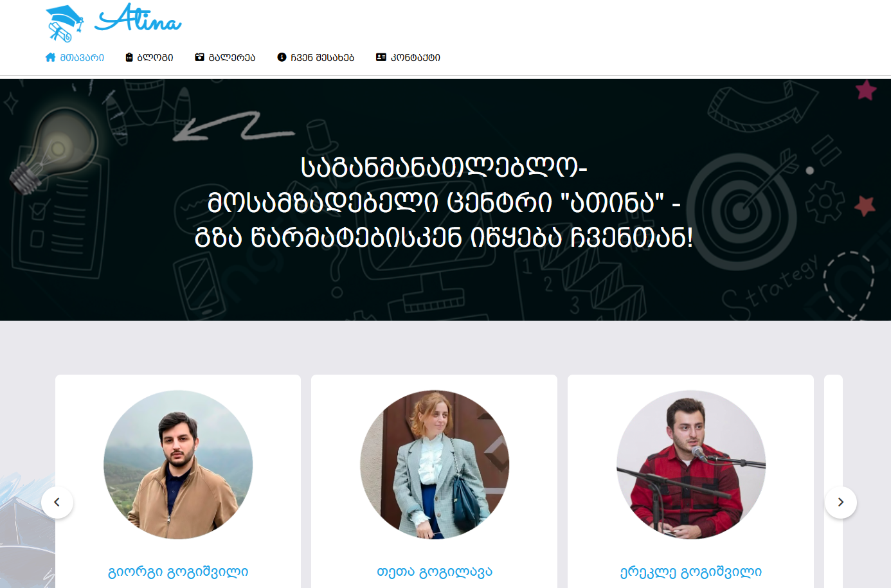
Task: Click the camera icon beside გალერეა
Action: (x=199, y=57)
